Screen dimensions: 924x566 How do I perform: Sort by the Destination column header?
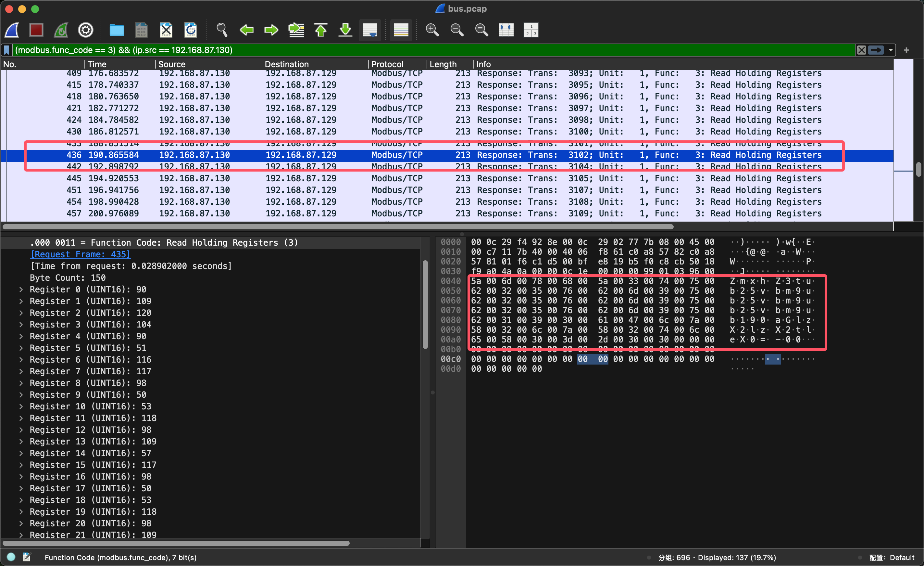(x=315, y=64)
